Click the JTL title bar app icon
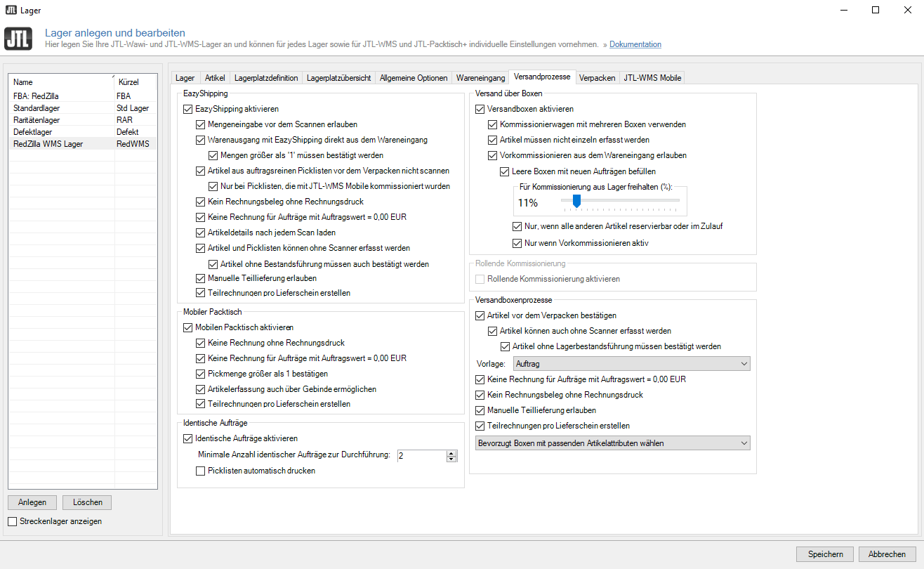This screenshot has width=924, height=569. coord(11,10)
